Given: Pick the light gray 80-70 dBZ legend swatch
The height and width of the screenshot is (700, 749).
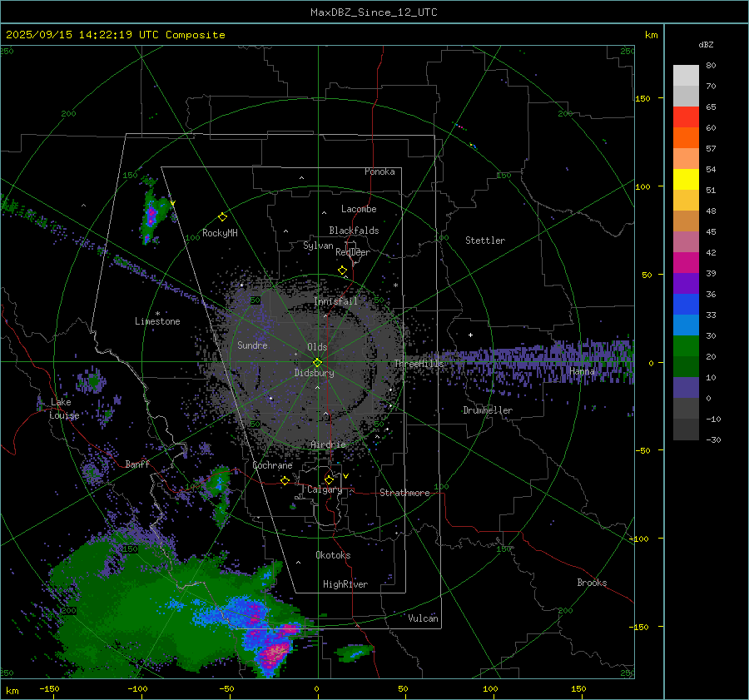Looking at the screenshot, I should pyautogui.click(x=686, y=76).
